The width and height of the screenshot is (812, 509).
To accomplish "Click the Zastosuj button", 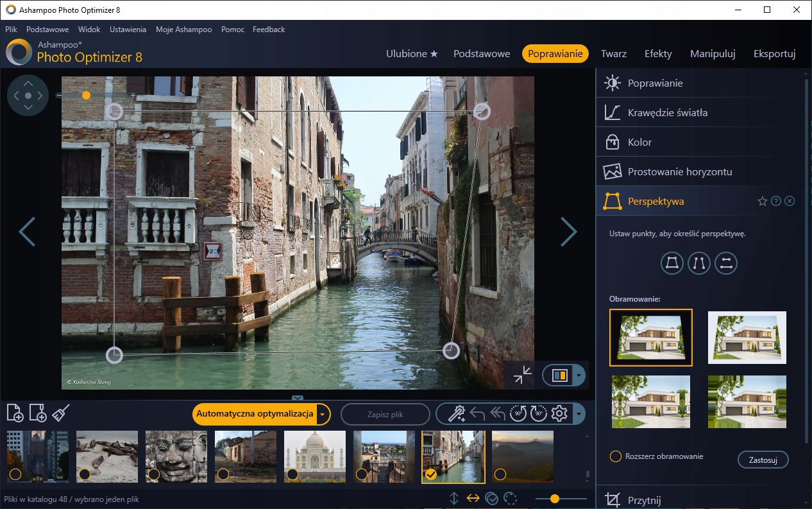I will pyautogui.click(x=763, y=460).
